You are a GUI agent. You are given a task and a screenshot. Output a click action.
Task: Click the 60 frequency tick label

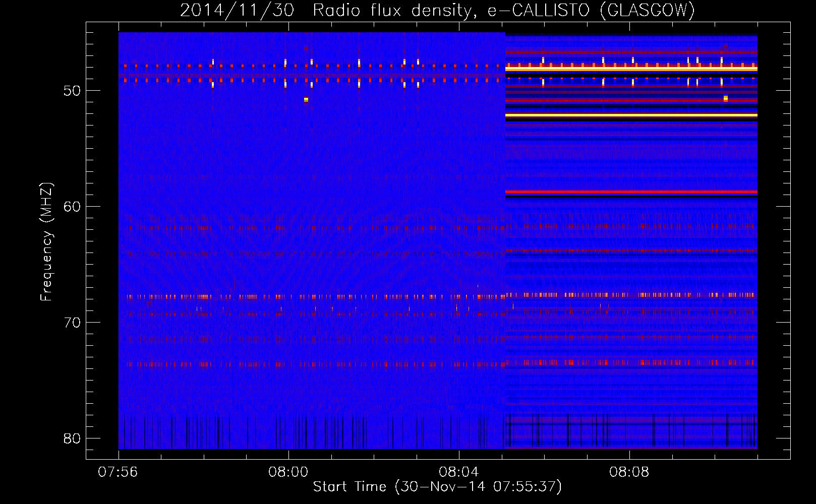(x=72, y=207)
